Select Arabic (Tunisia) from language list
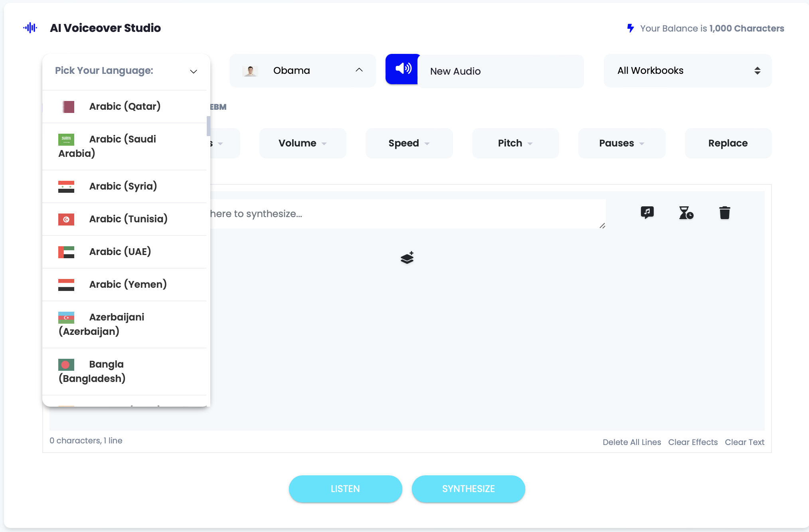 click(x=128, y=219)
